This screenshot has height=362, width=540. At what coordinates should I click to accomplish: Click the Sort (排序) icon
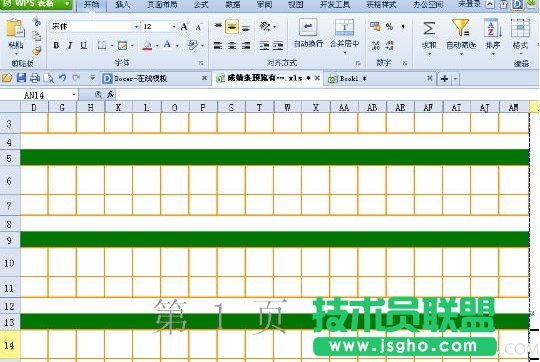(x=493, y=28)
